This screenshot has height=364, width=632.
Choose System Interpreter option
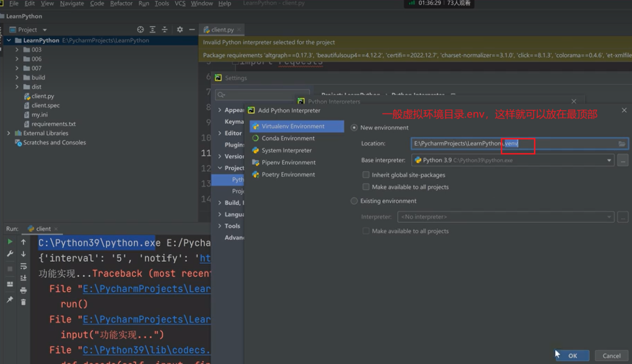[287, 150]
